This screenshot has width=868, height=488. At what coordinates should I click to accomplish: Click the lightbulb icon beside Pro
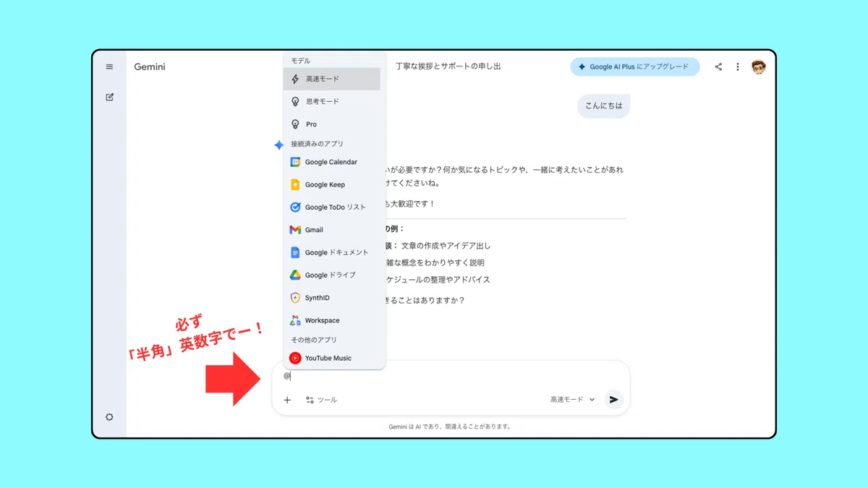pos(295,124)
